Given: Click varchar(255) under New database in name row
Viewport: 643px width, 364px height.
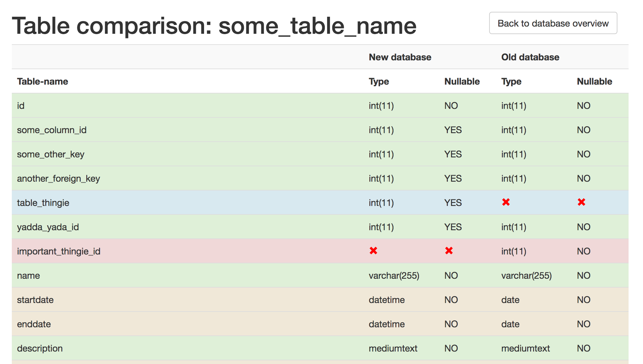Looking at the screenshot, I should pyautogui.click(x=394, y=275).
